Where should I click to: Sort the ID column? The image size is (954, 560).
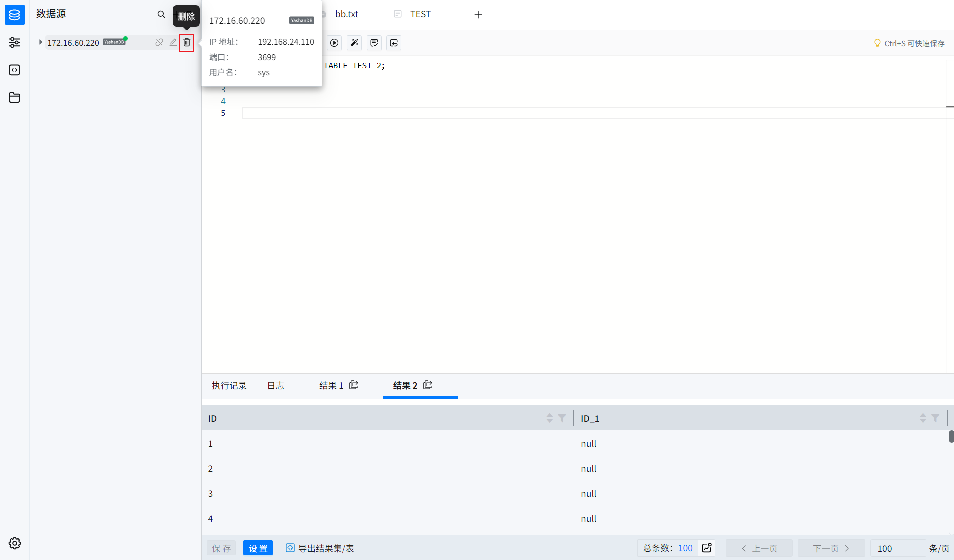pos(550,418)
